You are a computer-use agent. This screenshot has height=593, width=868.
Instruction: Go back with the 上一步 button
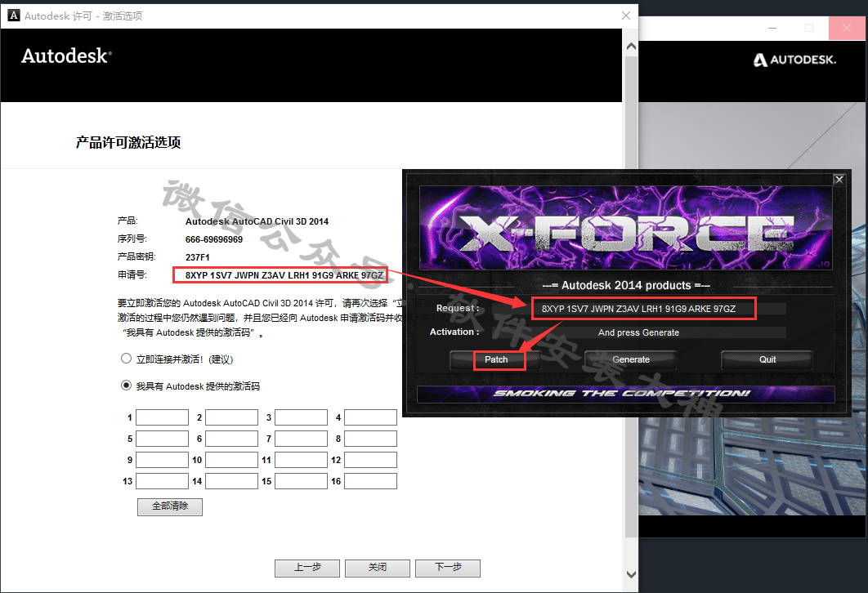307,568
